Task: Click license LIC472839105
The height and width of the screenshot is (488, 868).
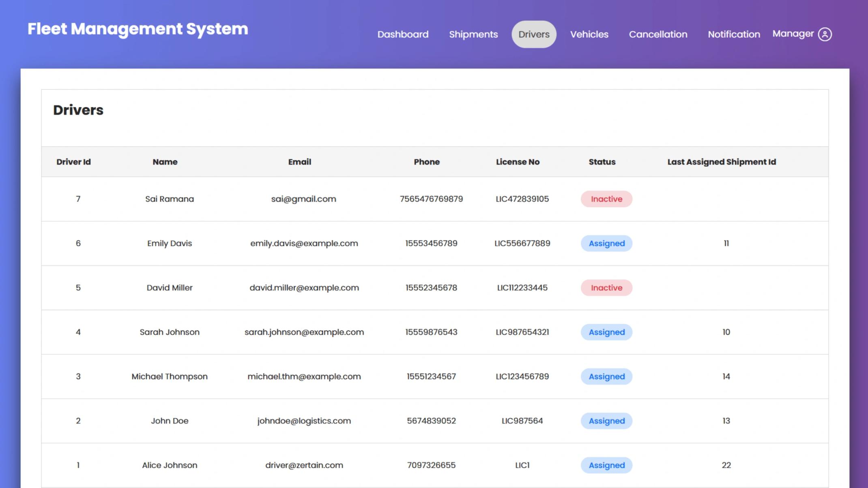Action: click(522, 199)
